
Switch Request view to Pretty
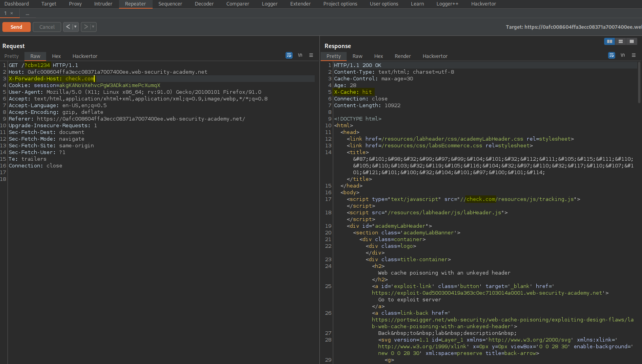pos(11,56)
